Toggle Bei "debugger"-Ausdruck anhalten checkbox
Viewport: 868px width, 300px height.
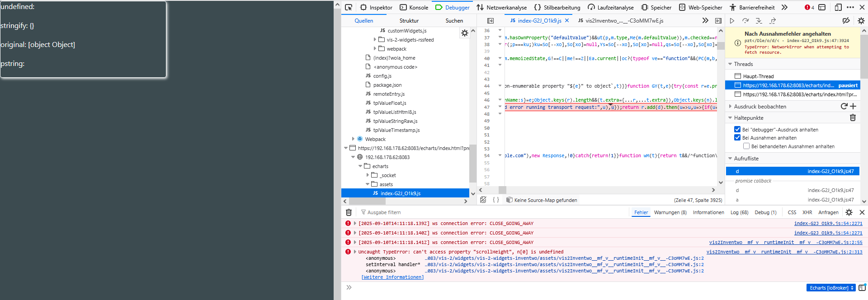[x=737, y=129]
